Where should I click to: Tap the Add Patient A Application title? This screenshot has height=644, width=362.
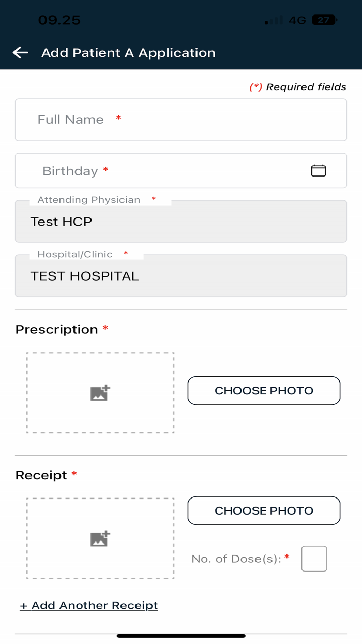[x=128, y=53]
